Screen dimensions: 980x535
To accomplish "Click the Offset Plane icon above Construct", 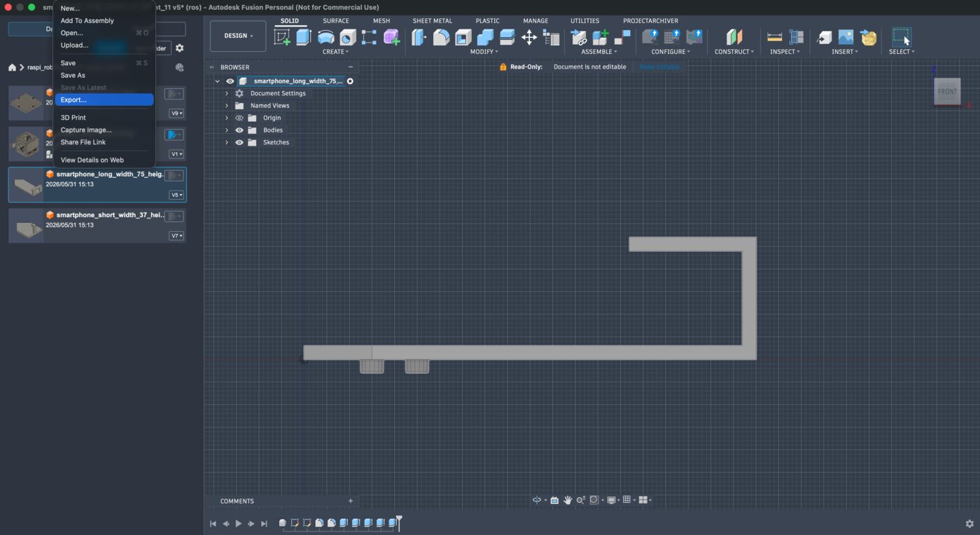I will click(734, 37).
